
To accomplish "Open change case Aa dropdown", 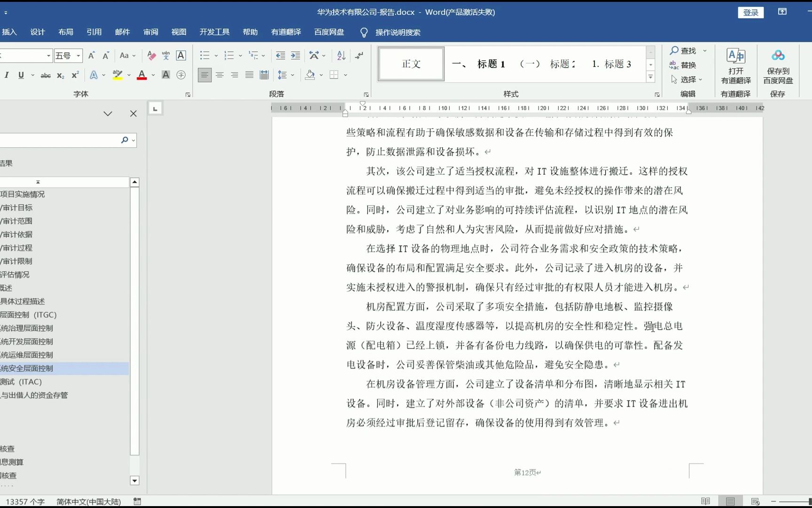I will click(127, 56).
